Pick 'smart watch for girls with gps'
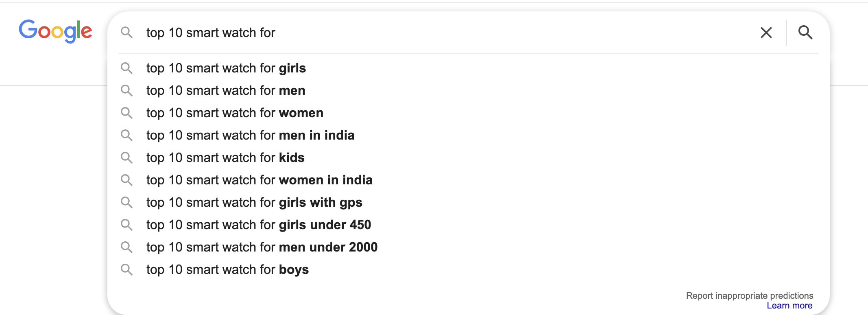Screen dimensions: 868x315 click(x=254, y=202)
